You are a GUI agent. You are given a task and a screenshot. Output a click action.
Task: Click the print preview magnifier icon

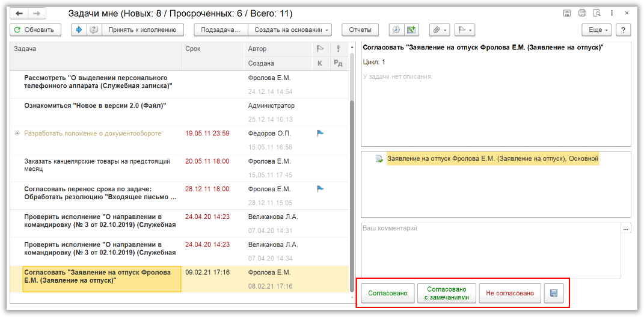pos(596,13)
